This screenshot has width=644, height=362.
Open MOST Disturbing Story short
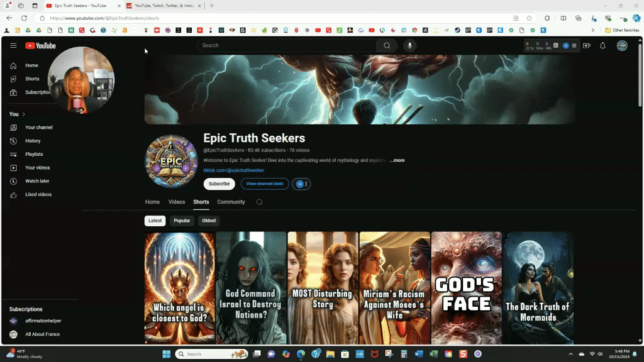point(323,288)
